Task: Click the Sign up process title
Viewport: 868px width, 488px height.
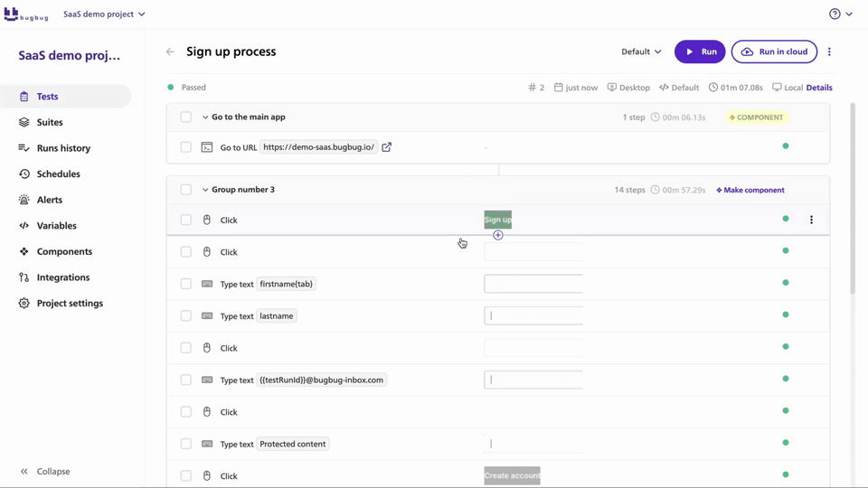Action: [x=231, y=52]
